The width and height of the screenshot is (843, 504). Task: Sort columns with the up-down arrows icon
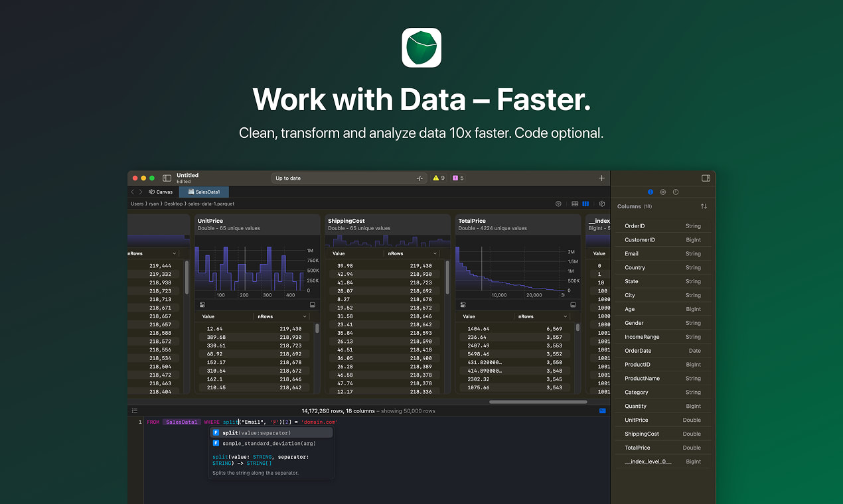704,206
